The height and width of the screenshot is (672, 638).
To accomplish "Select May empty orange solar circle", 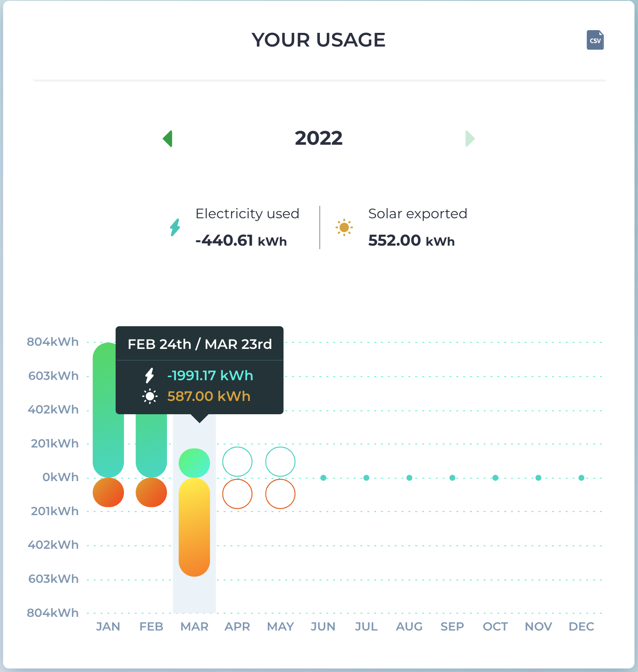I will point(280,494).
